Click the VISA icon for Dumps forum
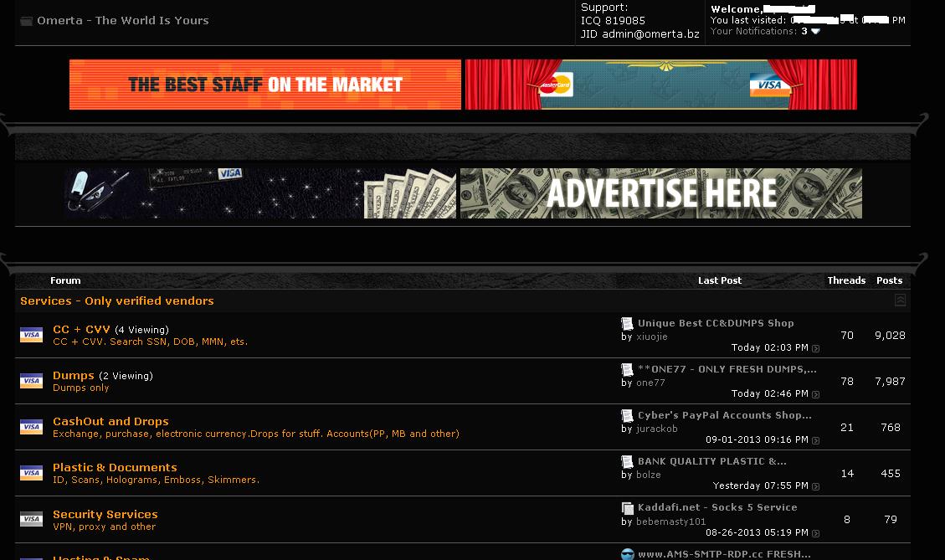This screenshot has height=560, width=945. [31, 381]
